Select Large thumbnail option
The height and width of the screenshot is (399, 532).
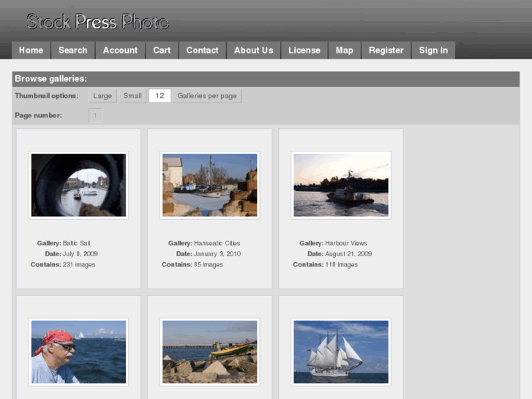click(x=102, y=96)
